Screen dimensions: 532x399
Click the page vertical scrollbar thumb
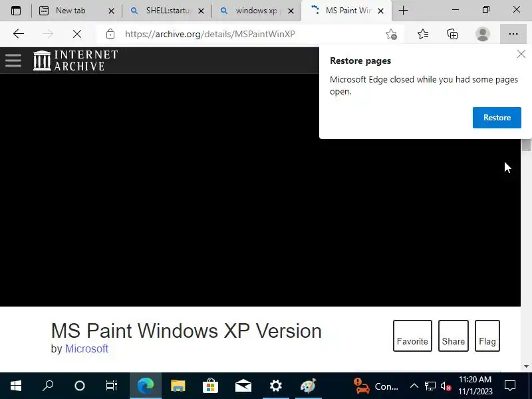pyautogui.click(x=526, y=145)
